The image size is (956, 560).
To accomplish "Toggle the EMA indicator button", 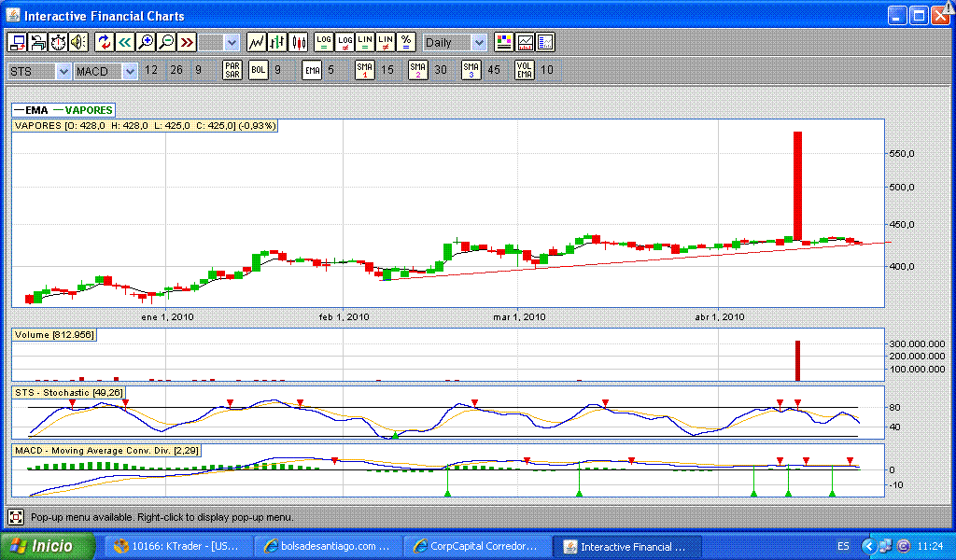I will tap(312, 70).
